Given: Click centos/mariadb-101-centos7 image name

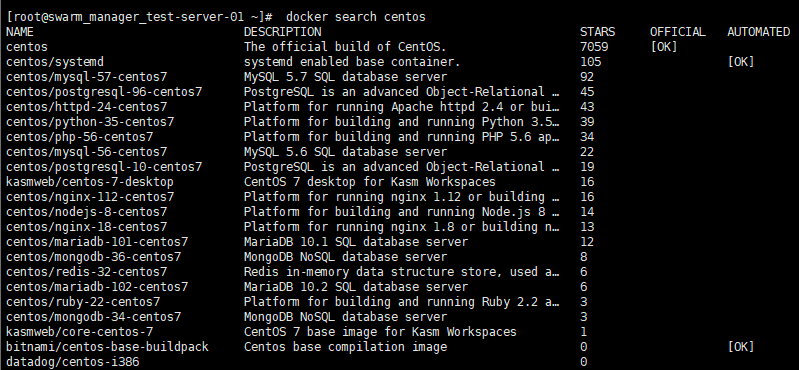Looking at the screenshot, I should click(97, 242).
